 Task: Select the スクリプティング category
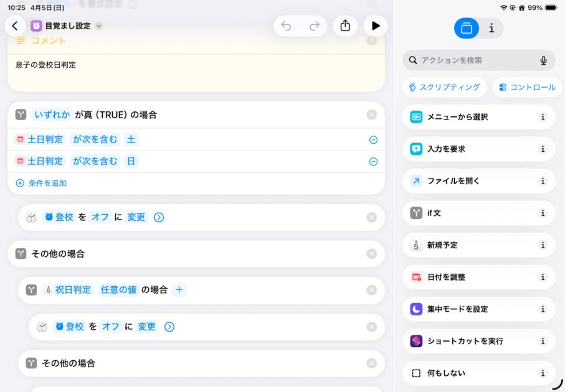click(x=444, y=87)
